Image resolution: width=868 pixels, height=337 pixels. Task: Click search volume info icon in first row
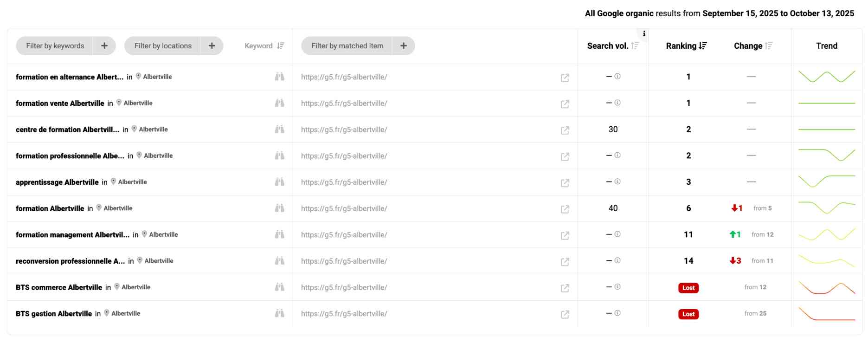[617, 77]
